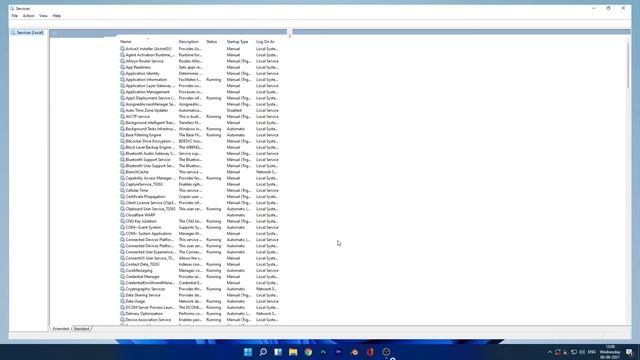The height and width of the screenshot is (360, 640).
Task: Open taskbar Search
Action: coord(263,352)
